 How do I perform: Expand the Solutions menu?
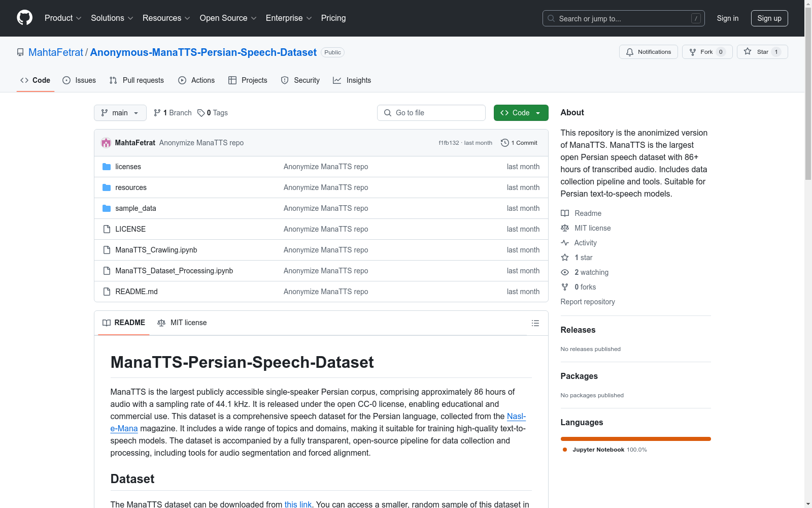click(x=112, y=18)
